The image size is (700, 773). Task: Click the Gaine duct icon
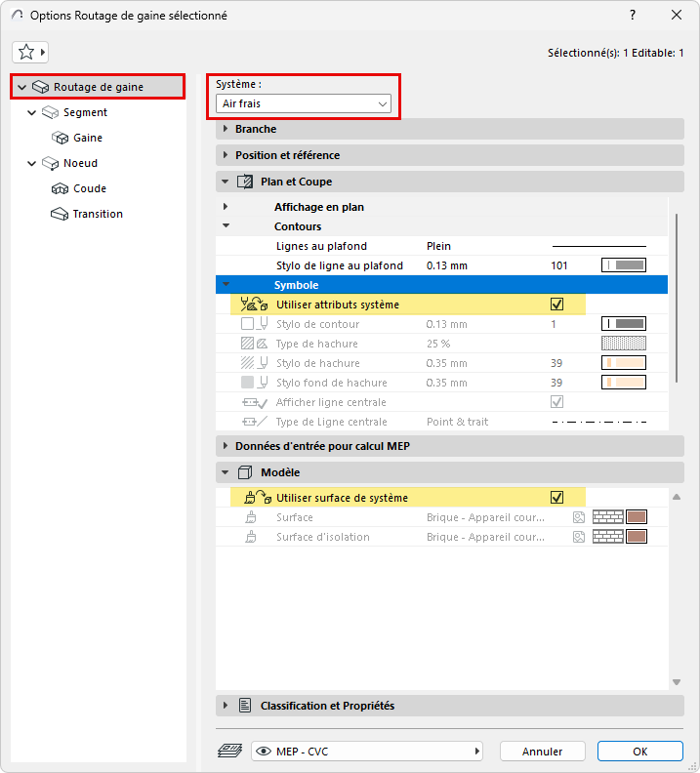coord(61,138)
